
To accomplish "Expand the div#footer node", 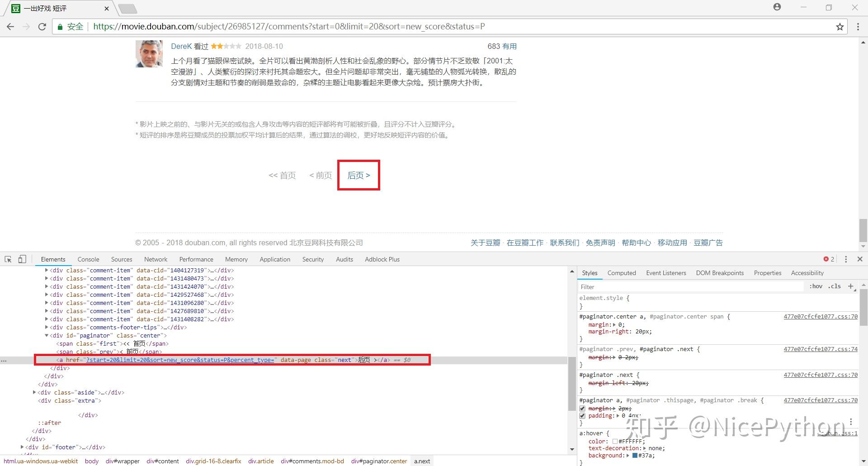I will [22, 447].
